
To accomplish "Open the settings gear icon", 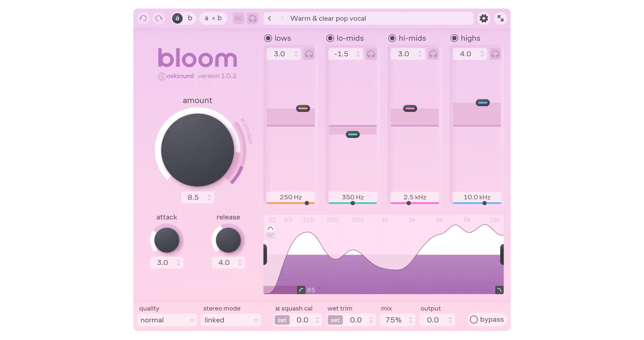I will click(484, 18).
